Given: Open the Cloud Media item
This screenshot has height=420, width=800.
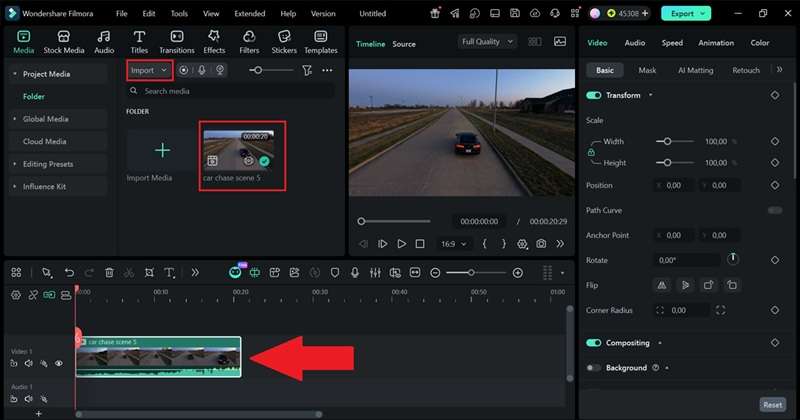Looking at the screenshot, I should coord(44,141).
